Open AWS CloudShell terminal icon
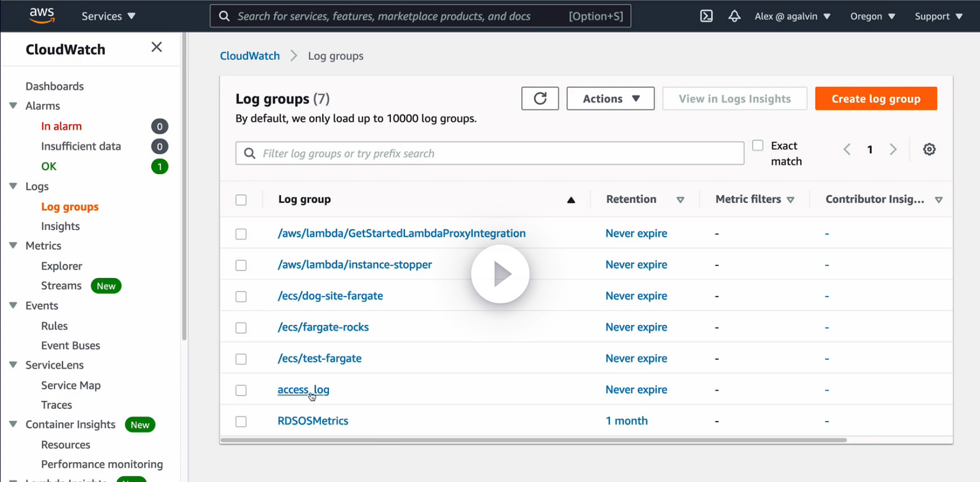The width and height of the screenshot is (980, 482). [x=706, y=16]
